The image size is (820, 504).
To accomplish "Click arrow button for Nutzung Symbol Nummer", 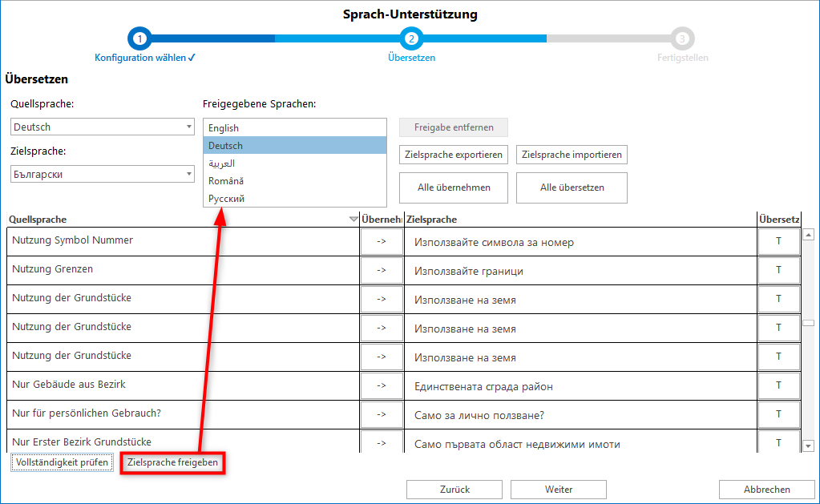I will point(382,241).
